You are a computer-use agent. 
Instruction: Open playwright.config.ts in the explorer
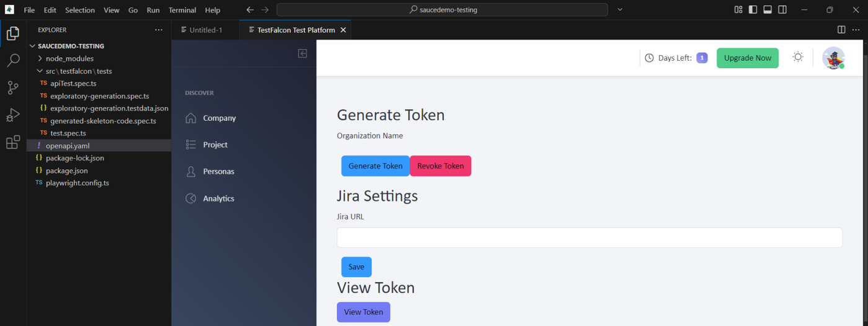point(77,183)
